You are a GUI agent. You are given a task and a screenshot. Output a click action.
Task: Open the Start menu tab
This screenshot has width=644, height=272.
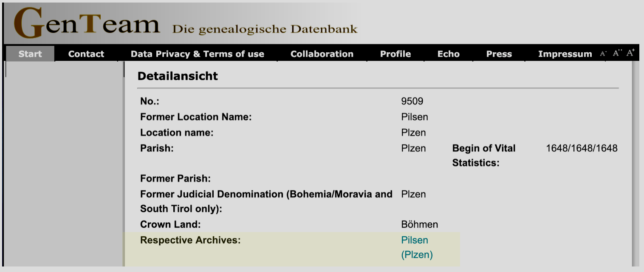click(30, 54)
